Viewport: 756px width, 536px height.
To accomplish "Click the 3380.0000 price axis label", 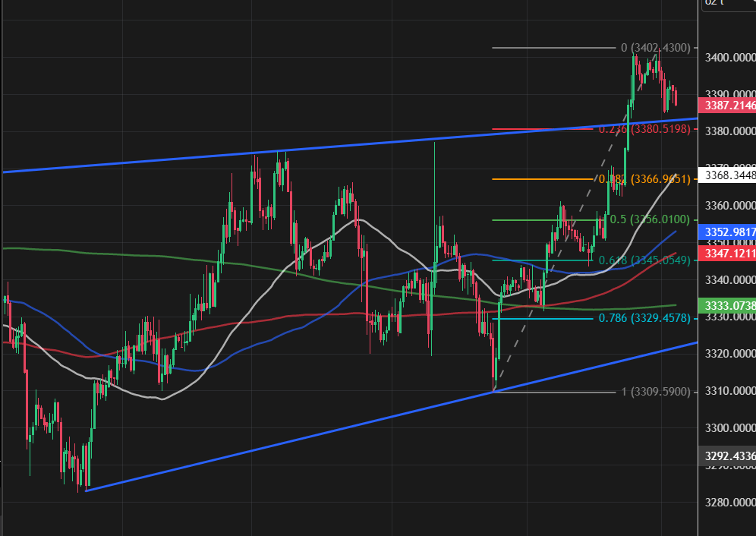I will click(730, 131).
